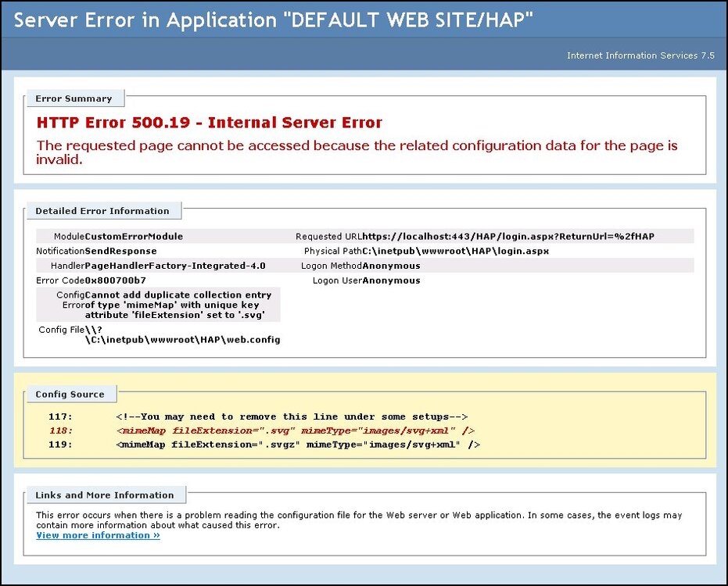Select the Config Source section header tab
Screen dimensions: 728x586
70,394
